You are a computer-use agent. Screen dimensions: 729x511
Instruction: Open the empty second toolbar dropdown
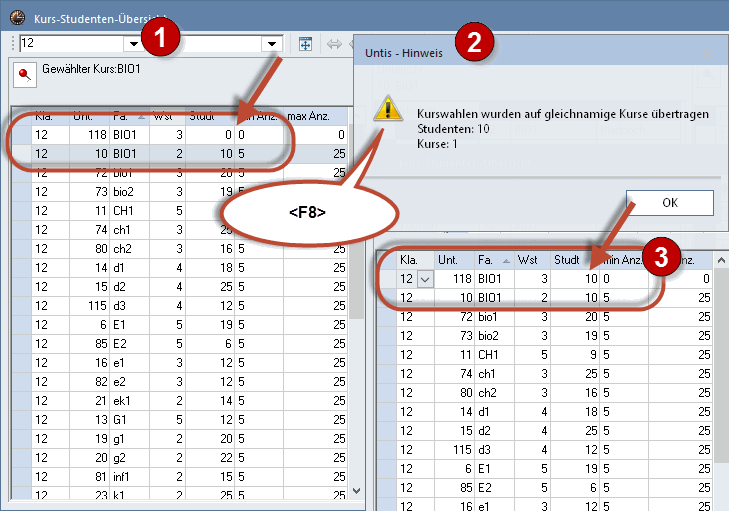pos(271,44)
